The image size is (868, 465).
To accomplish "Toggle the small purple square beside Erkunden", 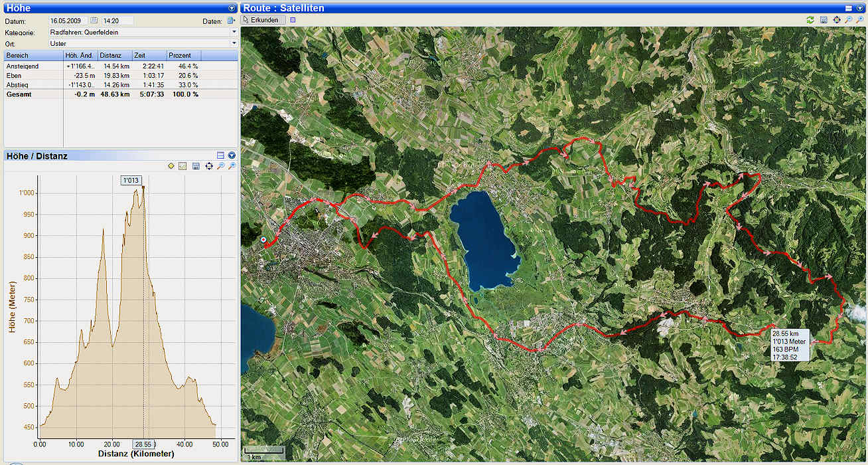I will click(293, 20).
